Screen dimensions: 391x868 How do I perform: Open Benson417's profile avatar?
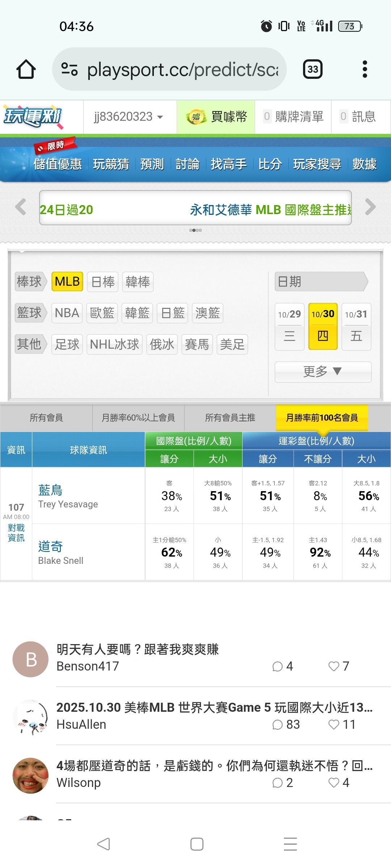pyautogui.click(x=31, y=659)
